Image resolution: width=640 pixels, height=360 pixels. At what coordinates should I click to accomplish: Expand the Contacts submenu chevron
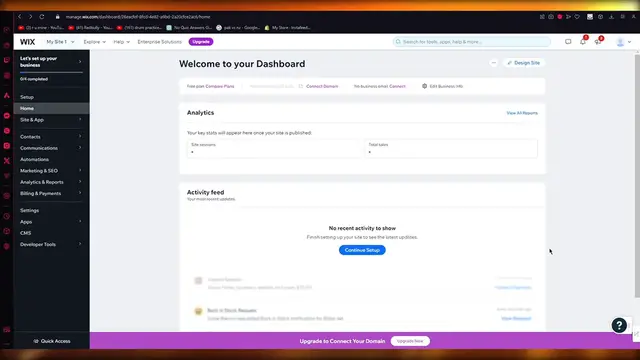pyautogui.click(x=80, y=136)
